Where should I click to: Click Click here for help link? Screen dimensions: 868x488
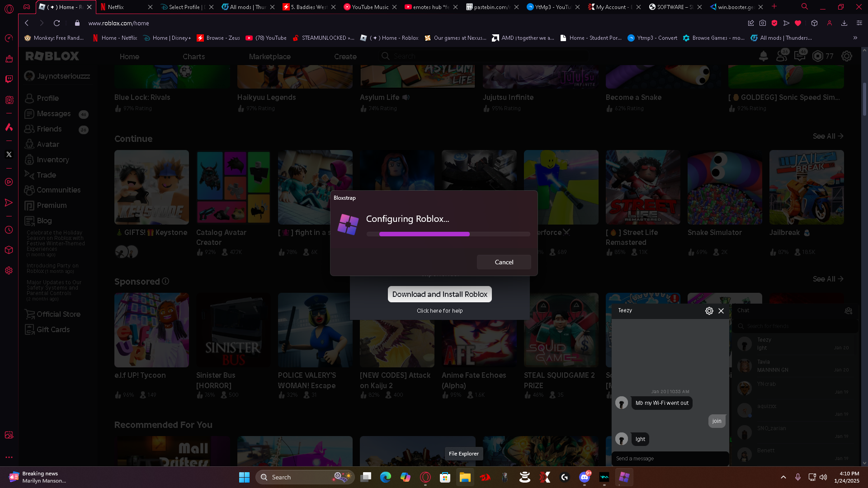pyautogui.click(x=439, y=311)
